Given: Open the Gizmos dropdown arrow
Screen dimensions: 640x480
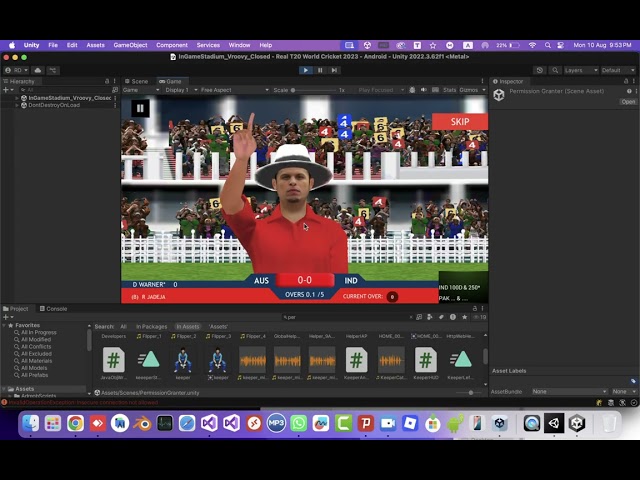Looking at the screenshot, I should 484,90.
